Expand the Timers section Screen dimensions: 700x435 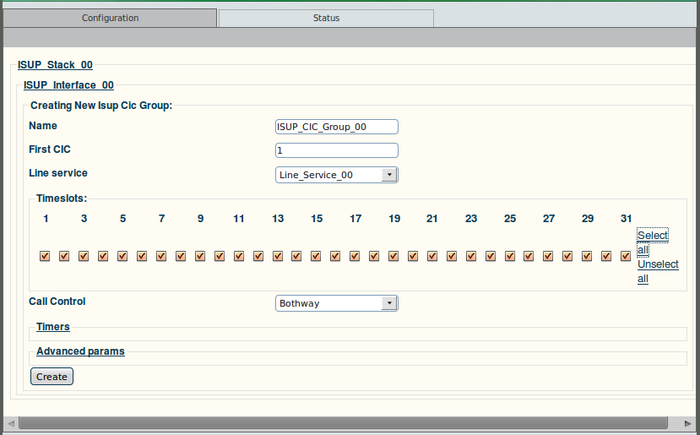click(x=52, y=327)
